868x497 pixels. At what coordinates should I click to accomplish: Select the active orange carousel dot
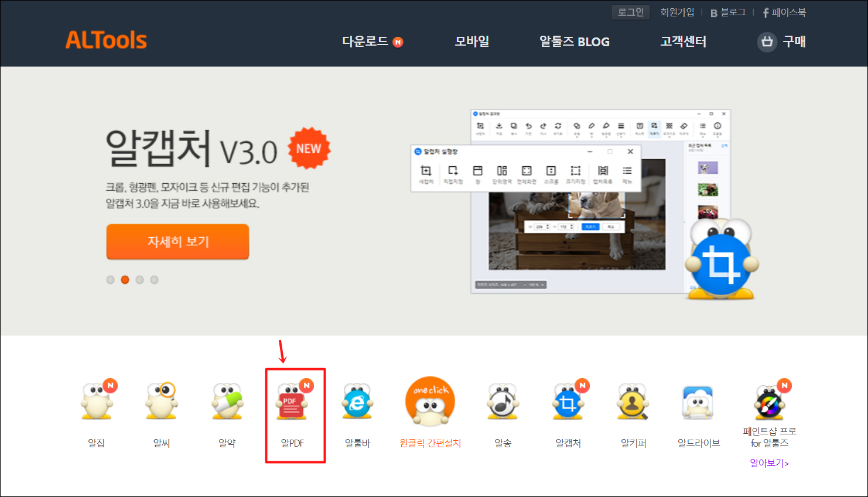coord(125,280)
